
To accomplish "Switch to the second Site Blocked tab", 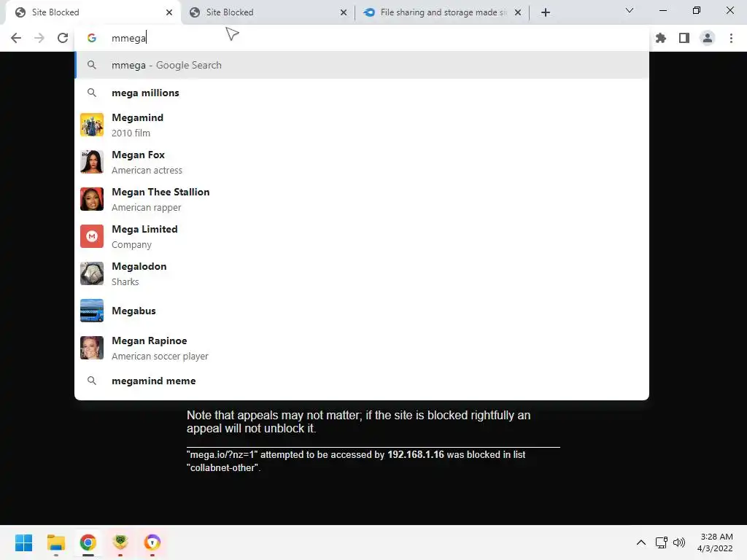I will (267, 12).
